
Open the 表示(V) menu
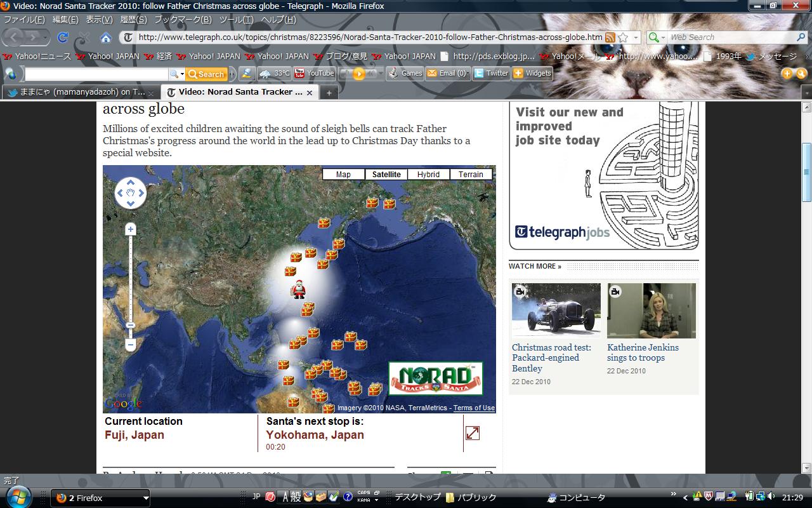click(99, 20)
